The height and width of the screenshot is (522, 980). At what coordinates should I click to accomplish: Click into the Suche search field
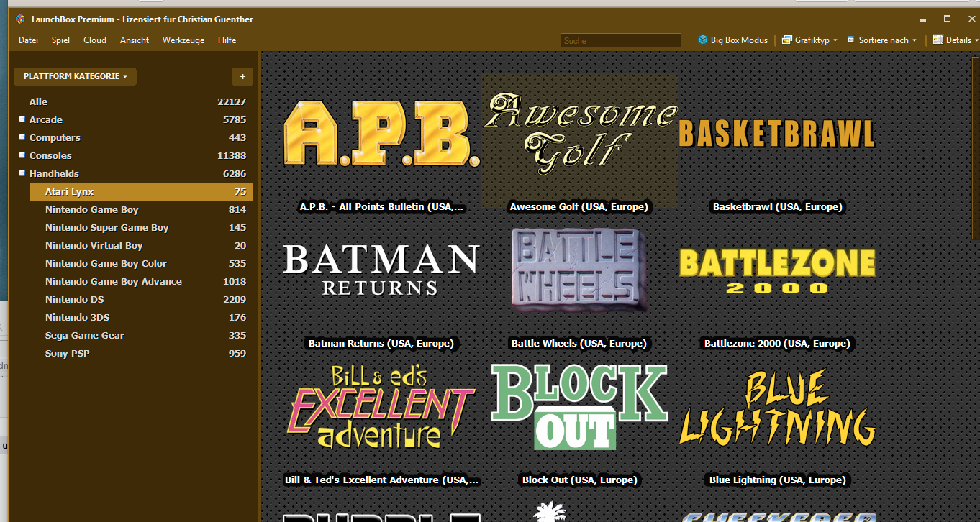click(620, 41)
